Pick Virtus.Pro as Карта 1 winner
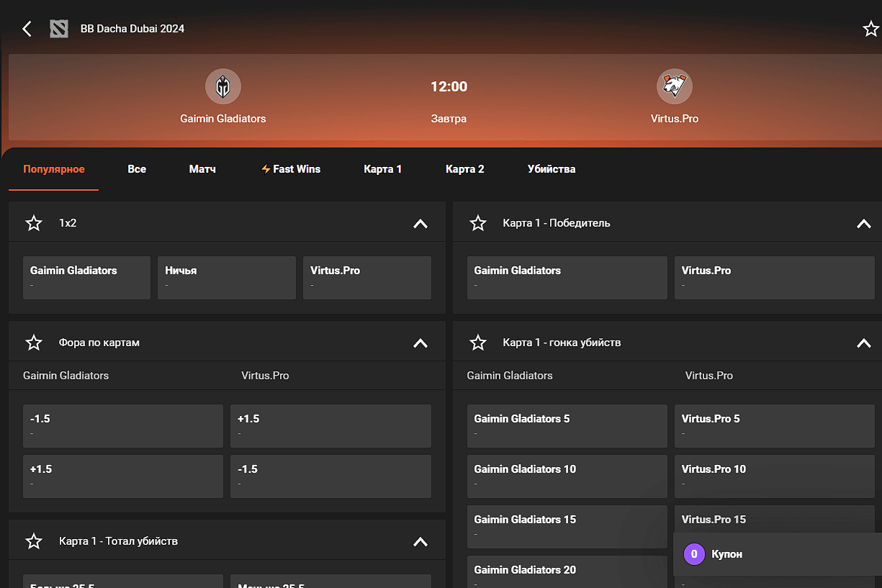Image resolution: width=882 pixels, height=588 pixels. pos(775,278)
